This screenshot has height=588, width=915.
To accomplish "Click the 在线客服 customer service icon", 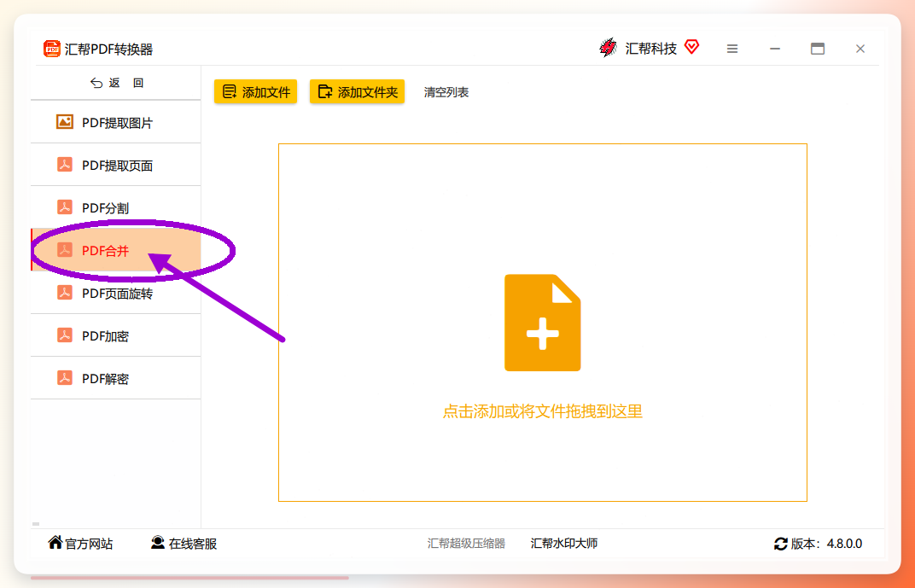I will click(158, 543).
